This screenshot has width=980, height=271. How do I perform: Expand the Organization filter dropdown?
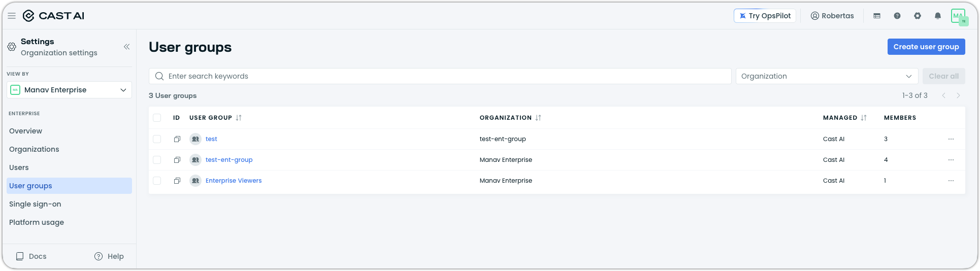tap(827, 76)
